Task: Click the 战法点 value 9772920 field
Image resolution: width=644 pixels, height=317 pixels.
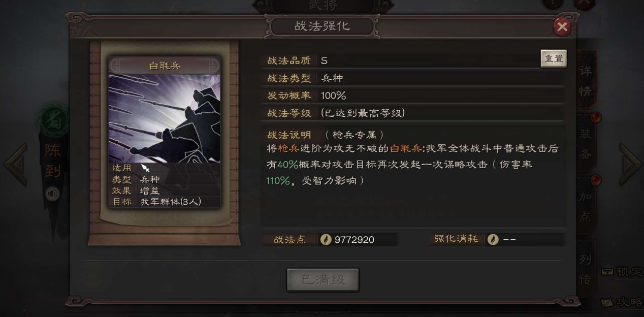Action: pos(358,239)
